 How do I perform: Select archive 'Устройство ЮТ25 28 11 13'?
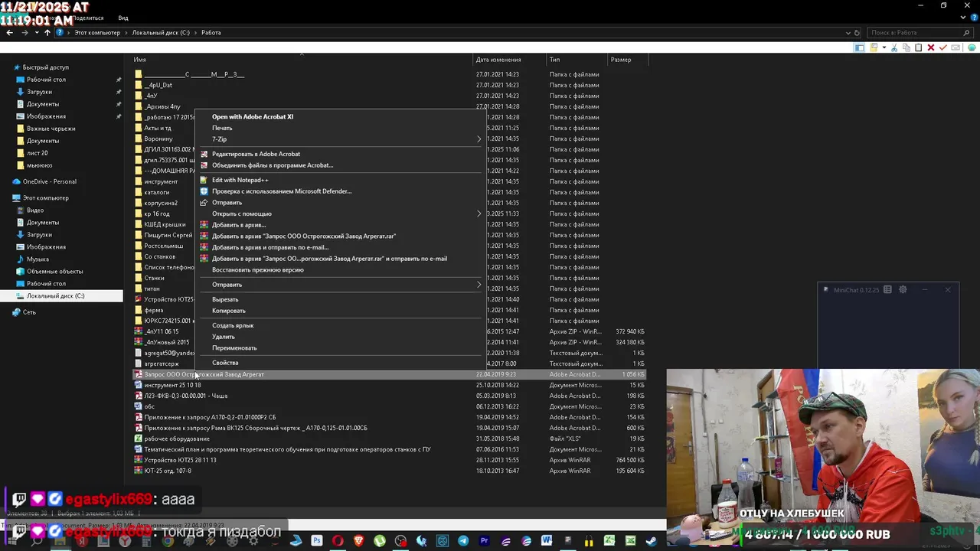(181, 460)
